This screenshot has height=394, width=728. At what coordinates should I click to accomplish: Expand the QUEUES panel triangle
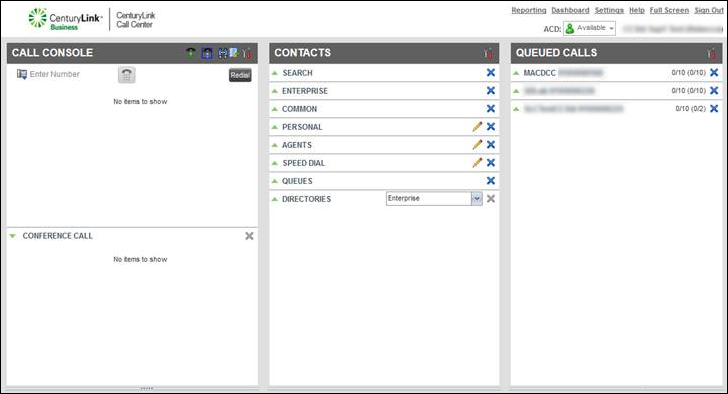click(275, 181)
